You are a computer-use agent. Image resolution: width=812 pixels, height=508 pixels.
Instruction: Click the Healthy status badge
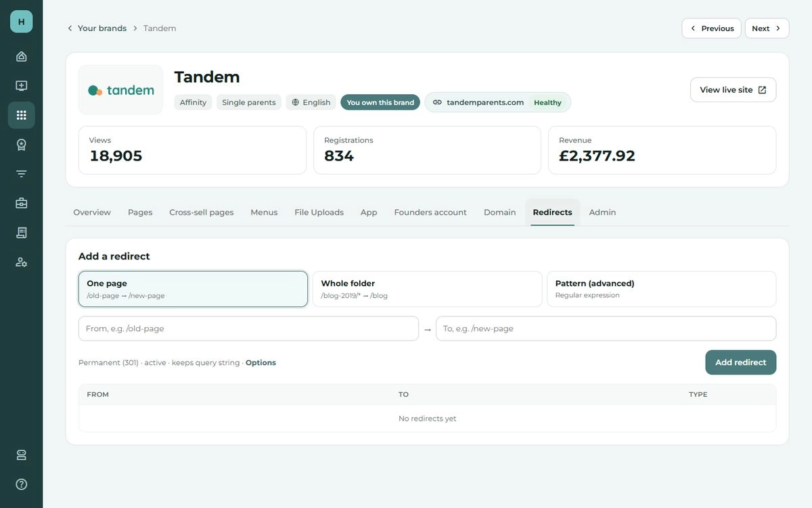point(547,103)
